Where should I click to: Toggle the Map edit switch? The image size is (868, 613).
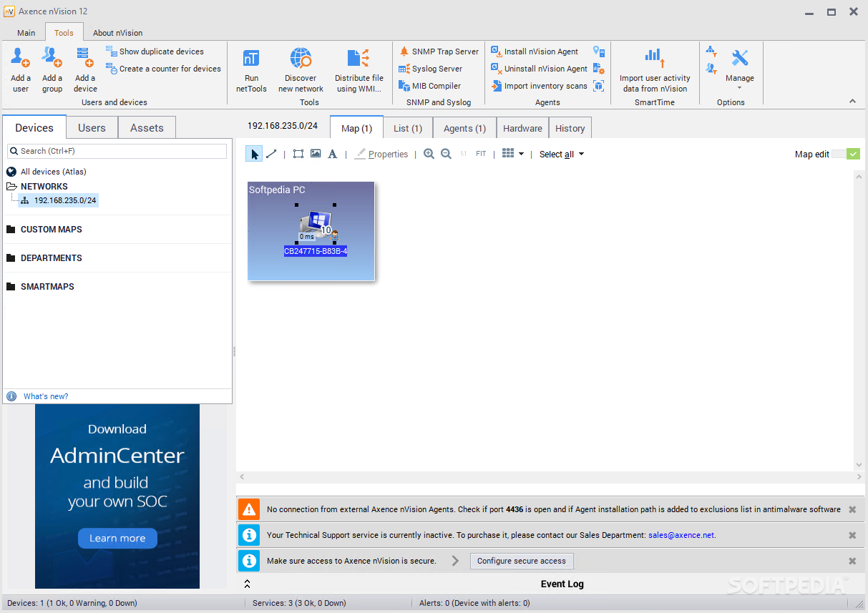click(x=846, y=154)
